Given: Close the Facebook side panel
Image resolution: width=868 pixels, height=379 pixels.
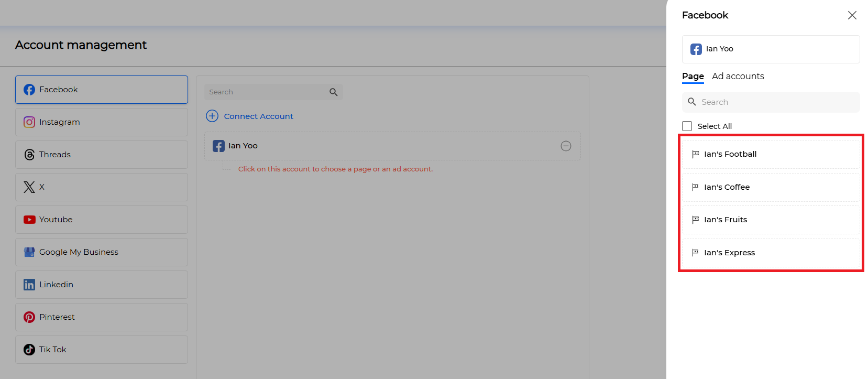Looking at the screenshot, I should click(852, 15).
